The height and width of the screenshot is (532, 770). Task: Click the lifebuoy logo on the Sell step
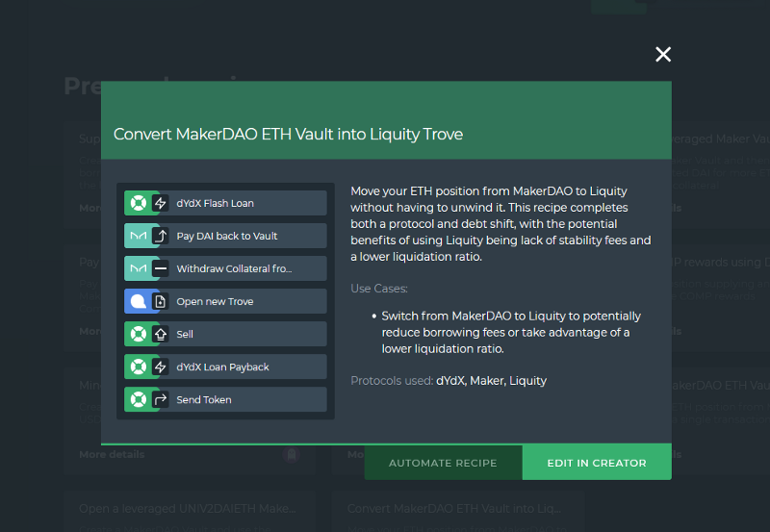(x=139, y=334)
